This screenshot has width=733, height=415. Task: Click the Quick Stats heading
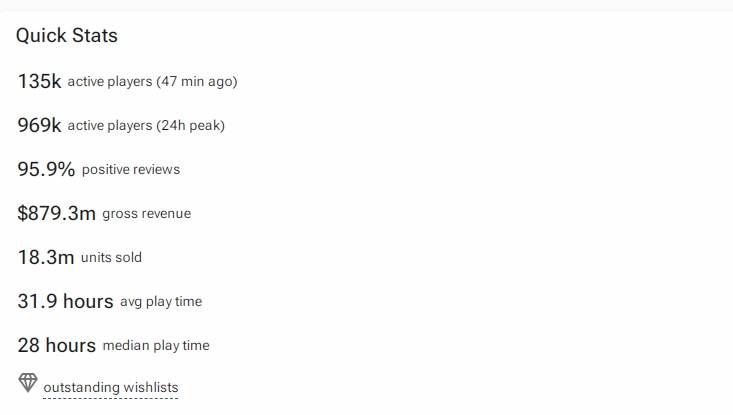click(67, 36)
